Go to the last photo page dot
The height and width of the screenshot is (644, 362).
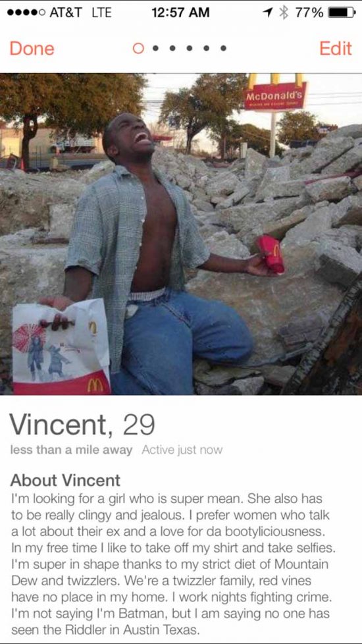[x=223, y=49]
